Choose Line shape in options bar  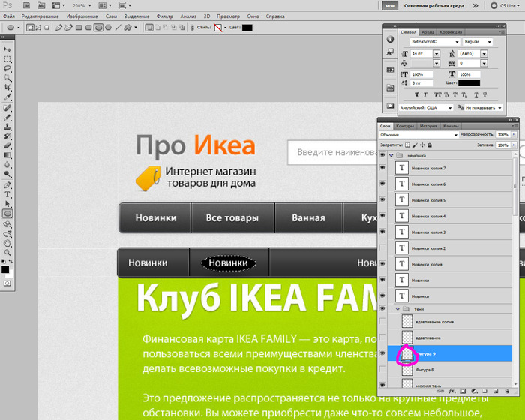(x=118, y=28)
